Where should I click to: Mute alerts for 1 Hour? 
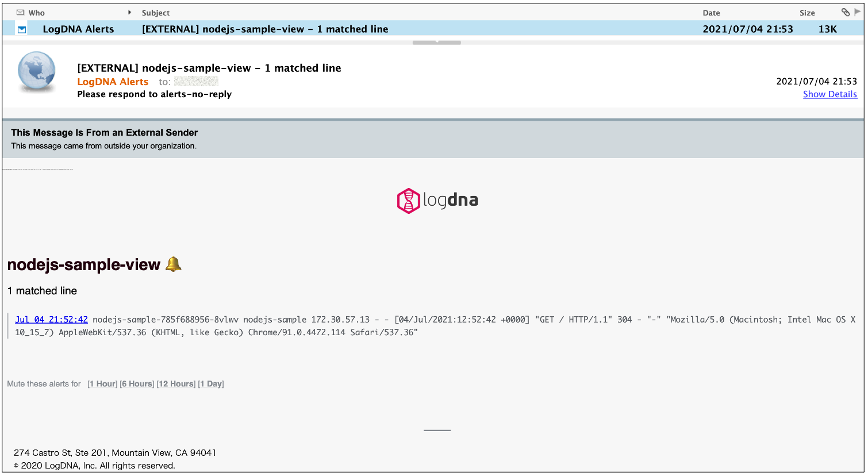[x=102, y=384]
